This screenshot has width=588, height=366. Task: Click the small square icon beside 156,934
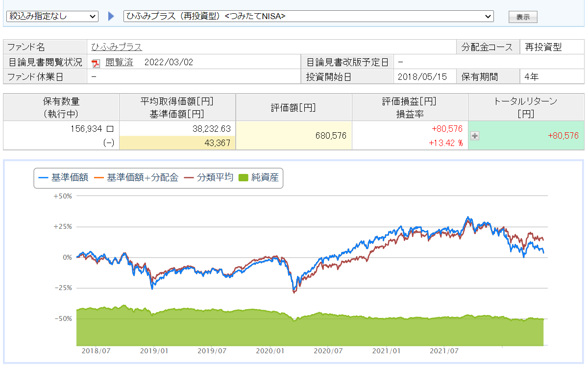[x=110, y=129]
